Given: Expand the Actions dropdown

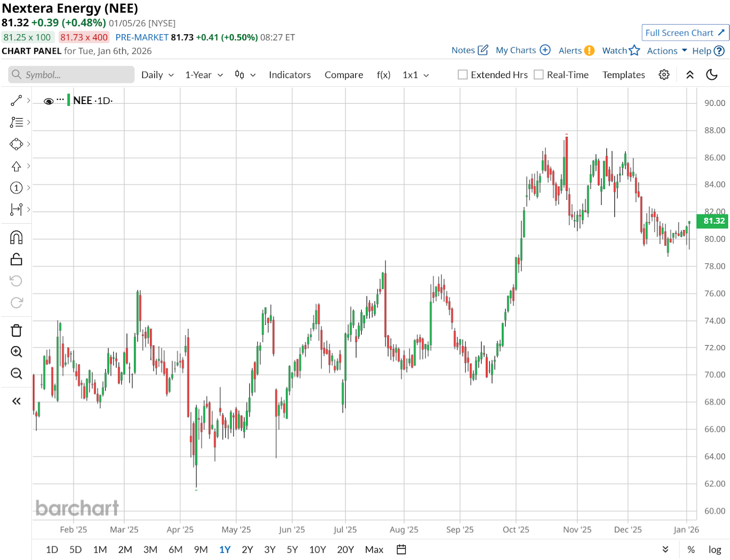Looking at the screenshot, I should coord(667,51).
